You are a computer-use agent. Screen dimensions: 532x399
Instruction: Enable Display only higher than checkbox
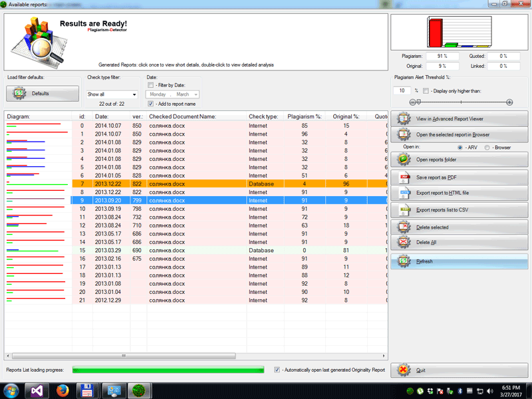(426, 91)
